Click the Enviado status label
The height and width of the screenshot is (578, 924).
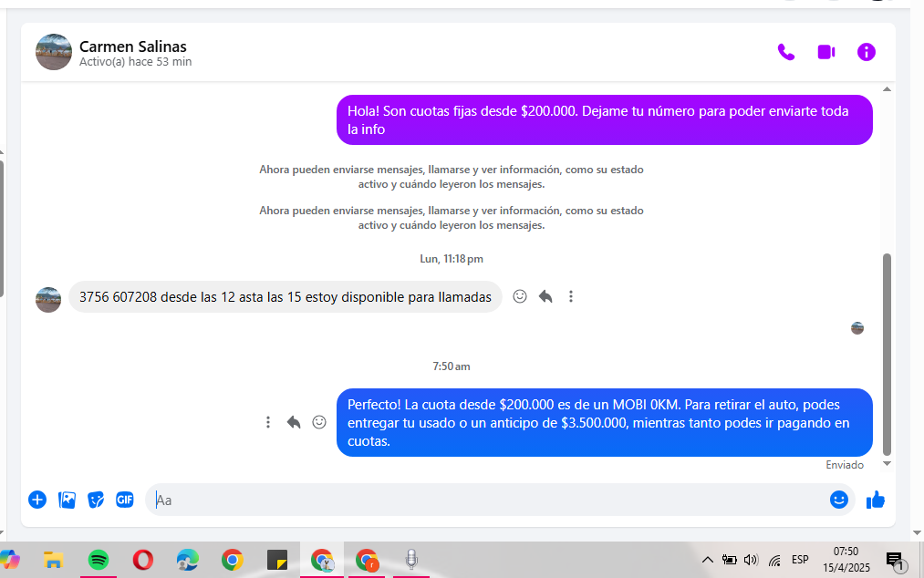[845, 465]
